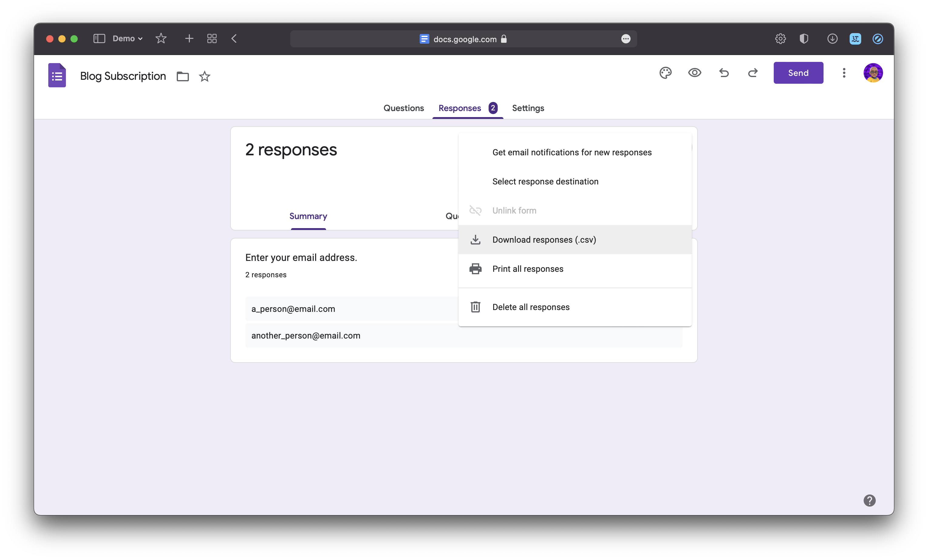Click Select response destination
This screenshot has height=560, width=928.
point(545,181)
